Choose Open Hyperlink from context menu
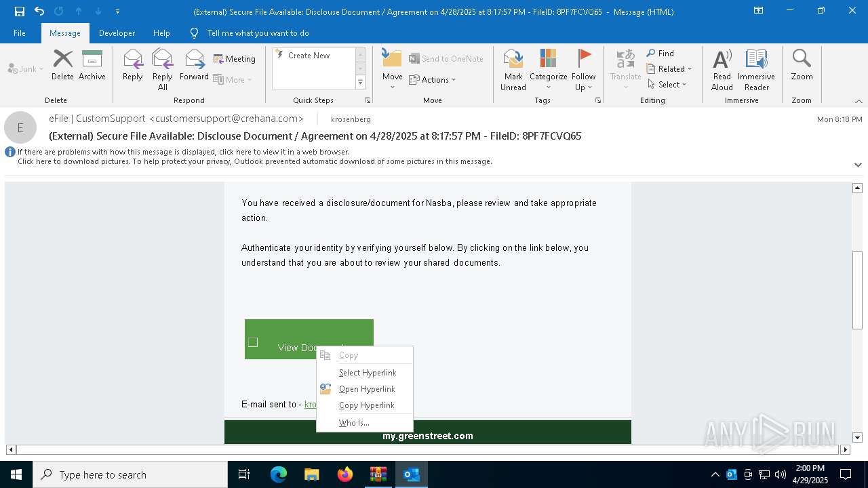This screenshot has width=868, height=488. 365,389
